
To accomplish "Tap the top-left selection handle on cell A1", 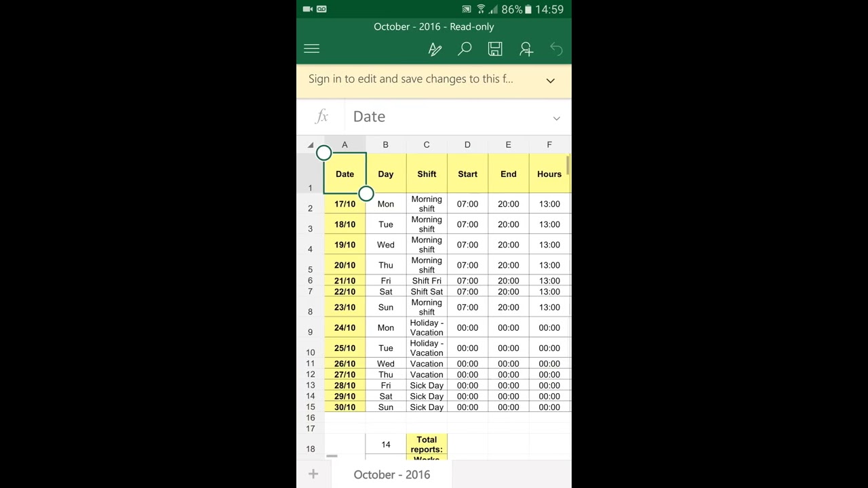I will pos(324,153).
